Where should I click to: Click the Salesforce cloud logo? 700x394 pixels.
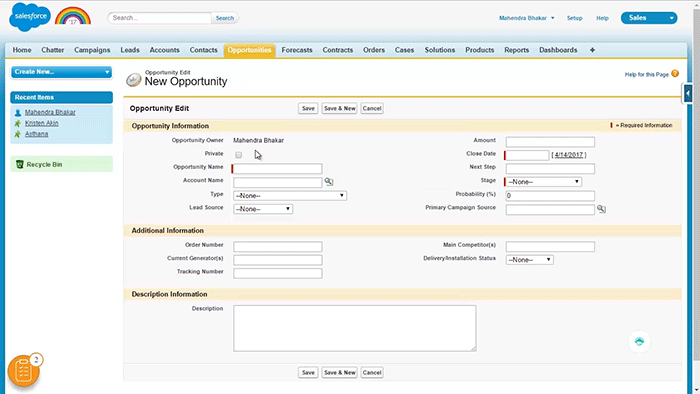tap(29, 17)
